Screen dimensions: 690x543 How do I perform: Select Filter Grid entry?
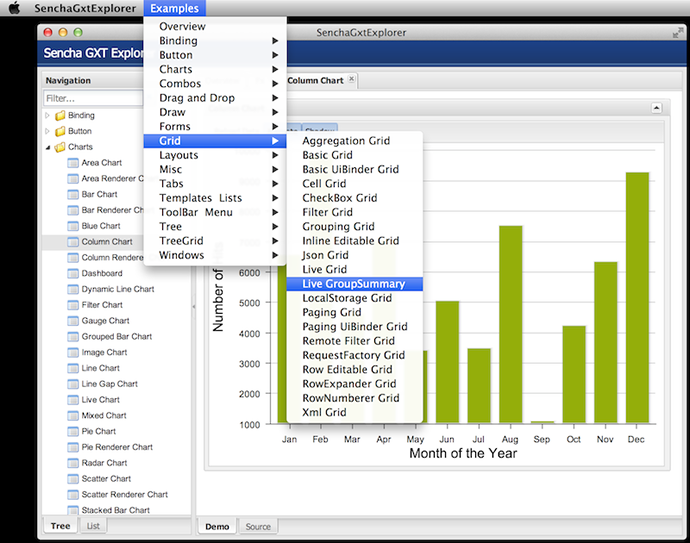coord(354,212)
